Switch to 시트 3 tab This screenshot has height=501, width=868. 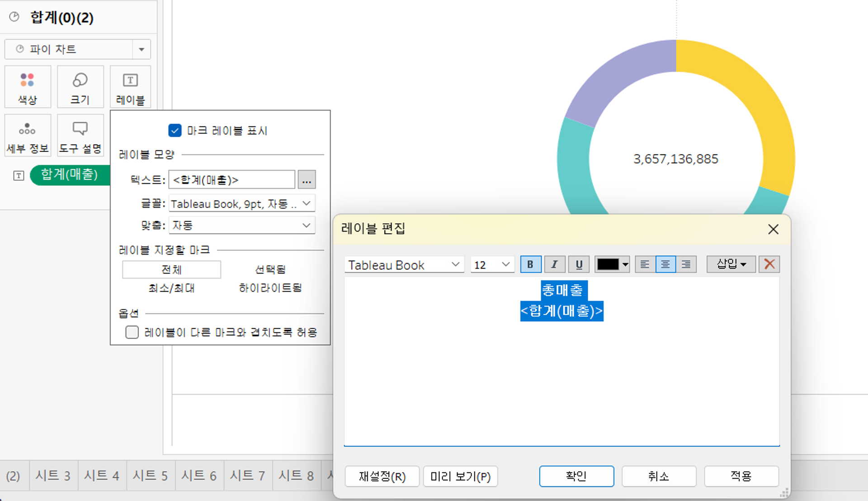pos(53,476)
